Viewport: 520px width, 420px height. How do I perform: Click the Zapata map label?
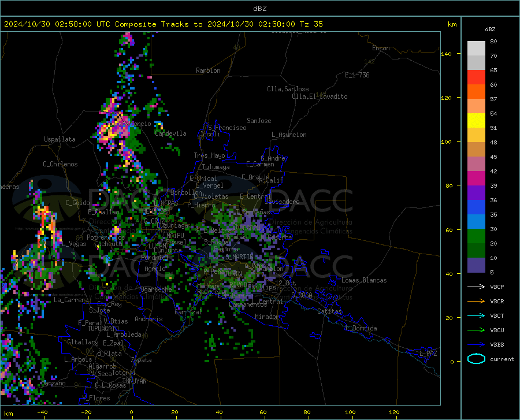point(142,360)
